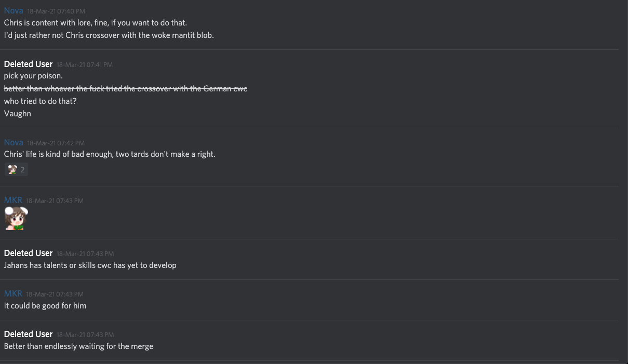Click the strikethrough message about the German cwc
Viewport: 628px width, 364px height.
point(125,89)
